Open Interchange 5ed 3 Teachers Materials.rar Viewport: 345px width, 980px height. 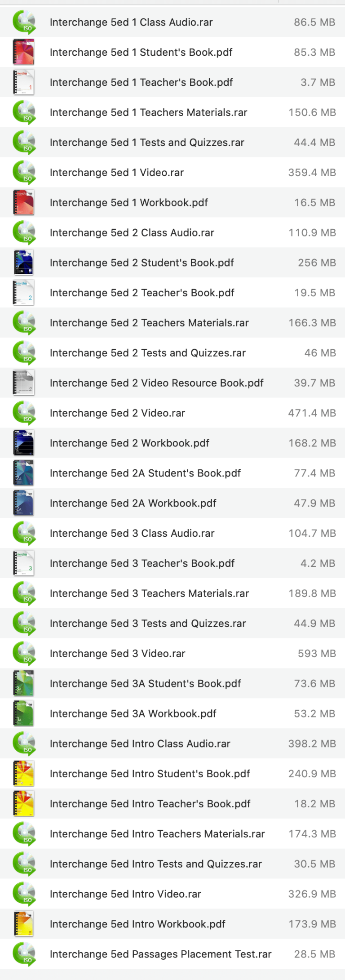148,593
